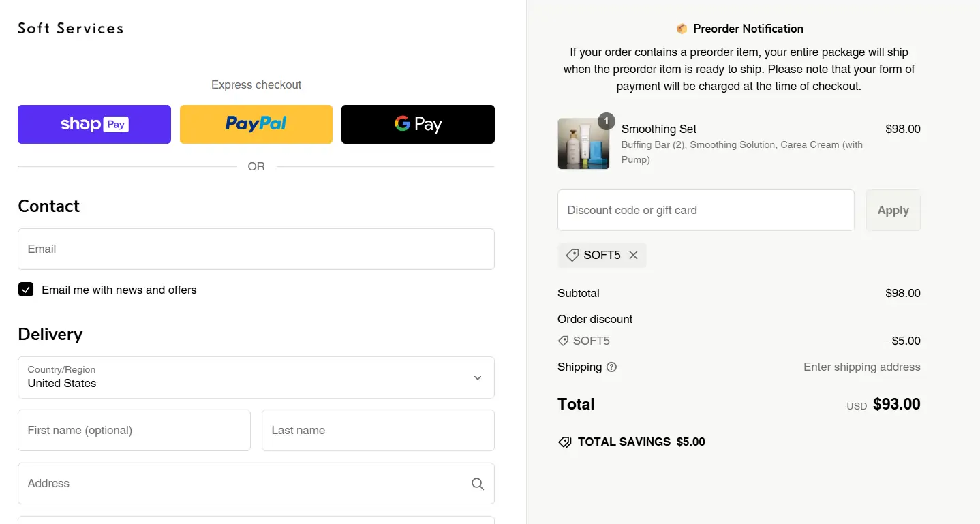Click the preorder package box icon
This screenshot has width=980, height=524.
(682, 29)
